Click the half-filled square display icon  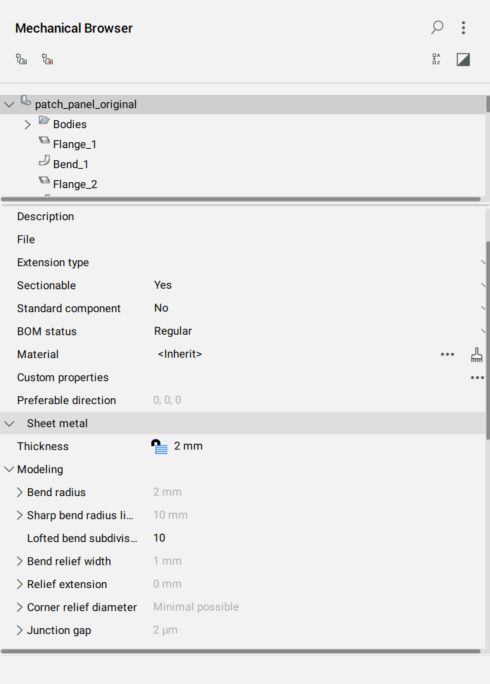point(463,59)
